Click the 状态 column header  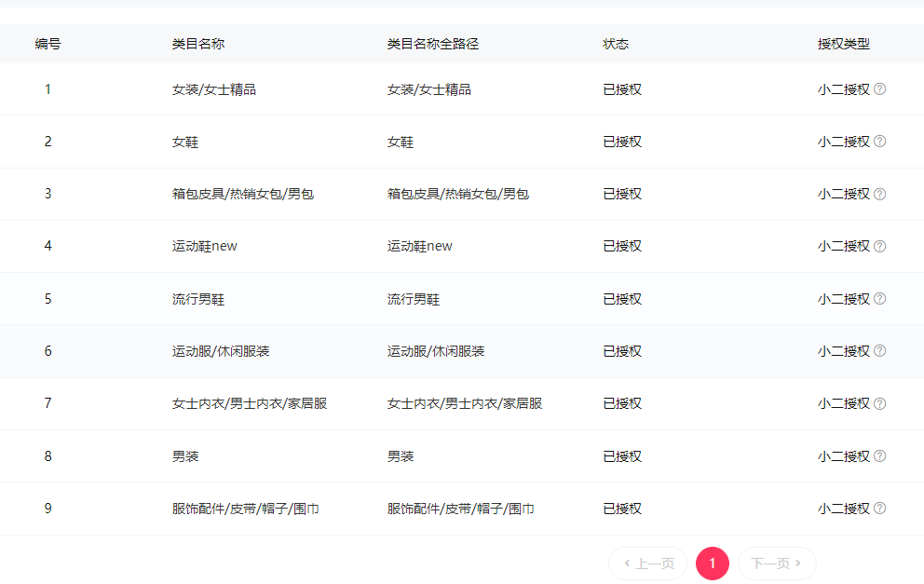[x=616, y=44]
